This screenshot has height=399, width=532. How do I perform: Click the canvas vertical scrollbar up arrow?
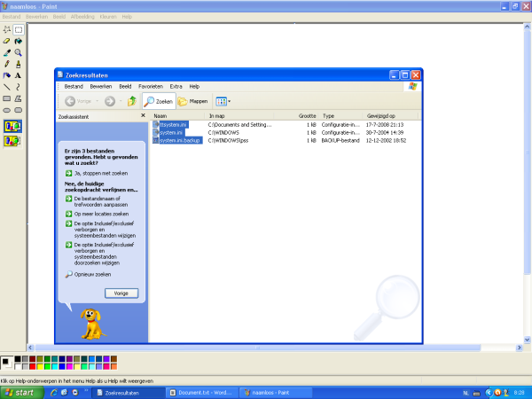(527, 27)
